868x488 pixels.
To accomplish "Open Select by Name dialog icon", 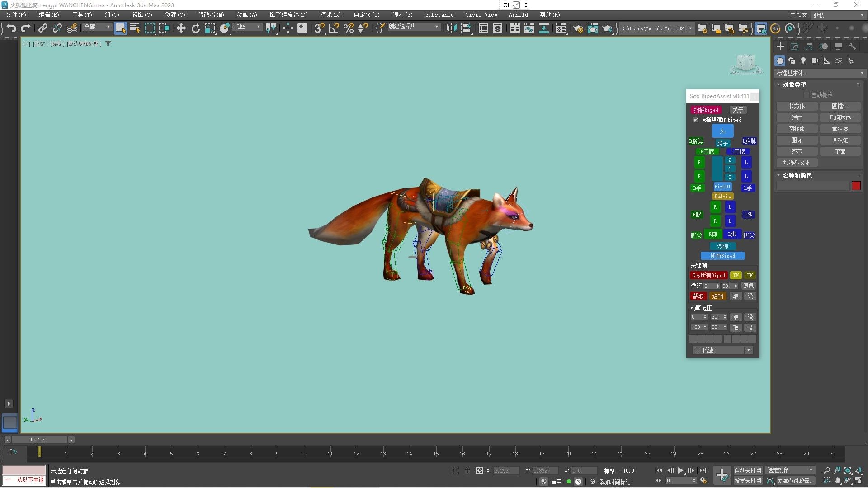I will [x=135, y=28].
